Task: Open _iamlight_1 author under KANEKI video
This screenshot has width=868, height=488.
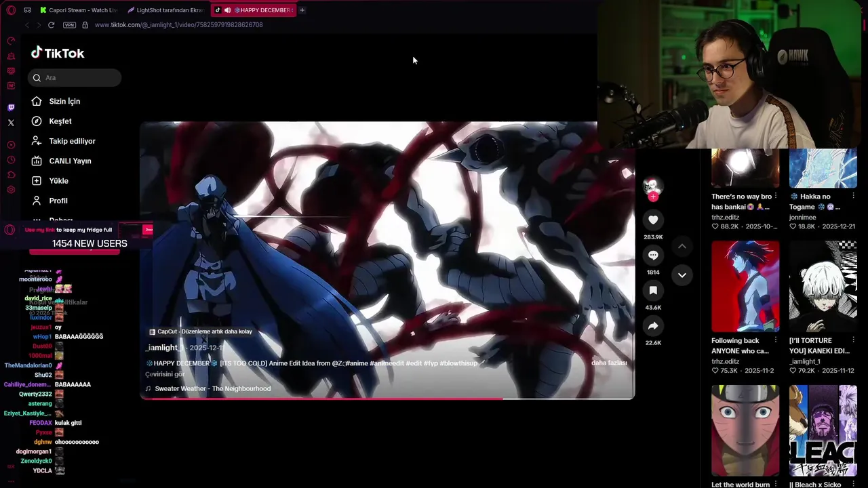Action: click(805, 361)
